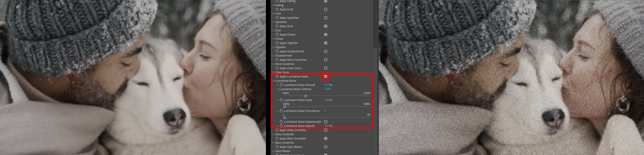Click Luminance Noise Persistence slider handle
This screenshot has width=644, height=155.
click(x=284, y=118)
